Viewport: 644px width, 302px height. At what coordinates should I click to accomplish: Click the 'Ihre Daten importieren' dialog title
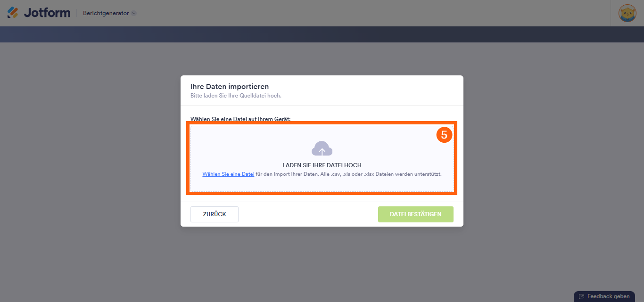tap(230, 87)
